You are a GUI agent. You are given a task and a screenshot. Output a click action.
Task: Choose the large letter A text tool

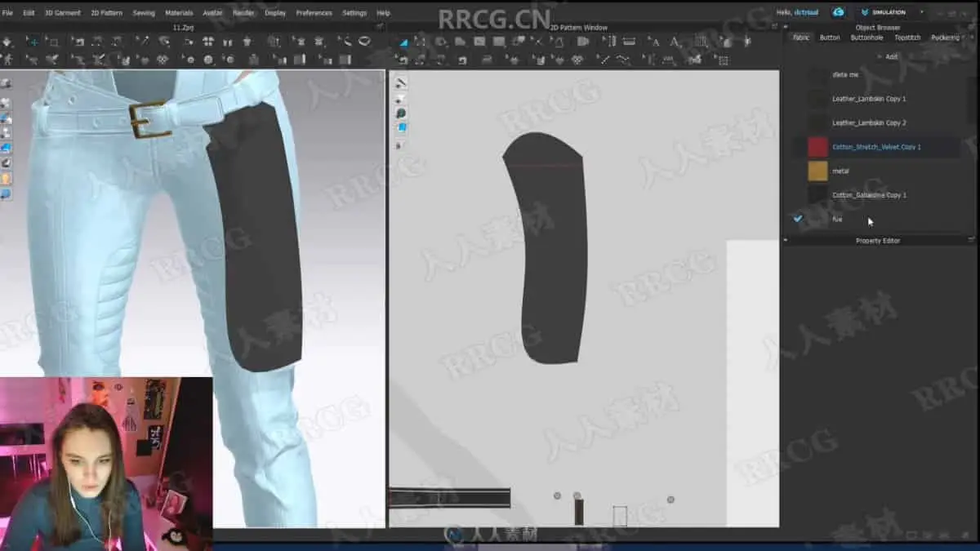tap(675, 42)
